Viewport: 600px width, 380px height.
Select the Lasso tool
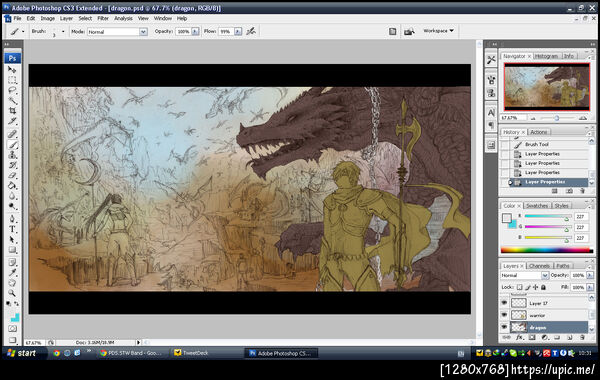click(x=12, y=91)
